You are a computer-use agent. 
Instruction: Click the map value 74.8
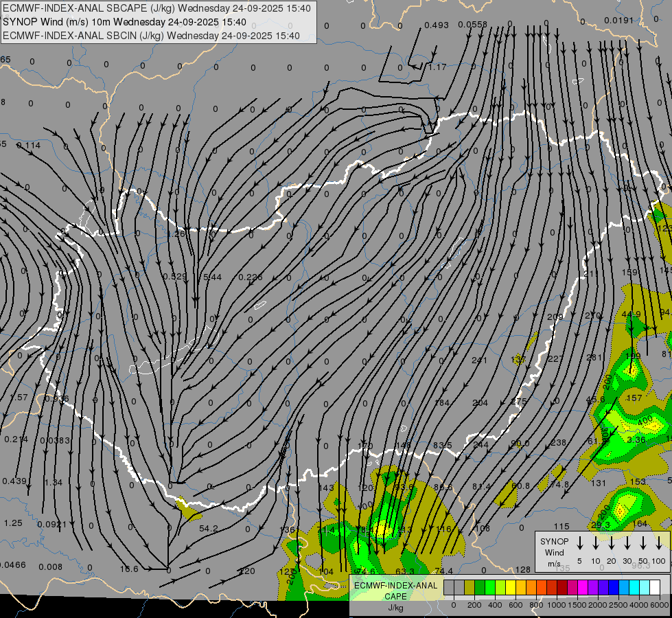[x=559, y=484]
